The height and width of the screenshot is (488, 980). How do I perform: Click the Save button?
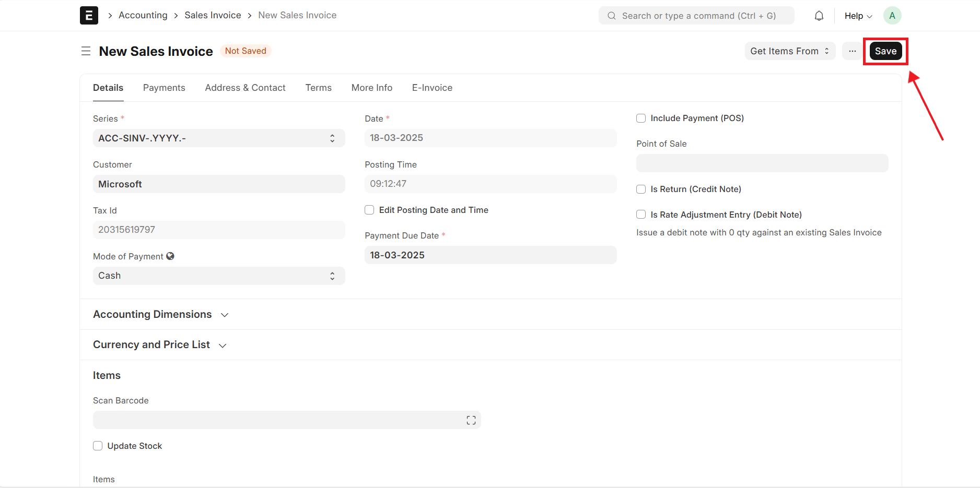pos(885,51)
